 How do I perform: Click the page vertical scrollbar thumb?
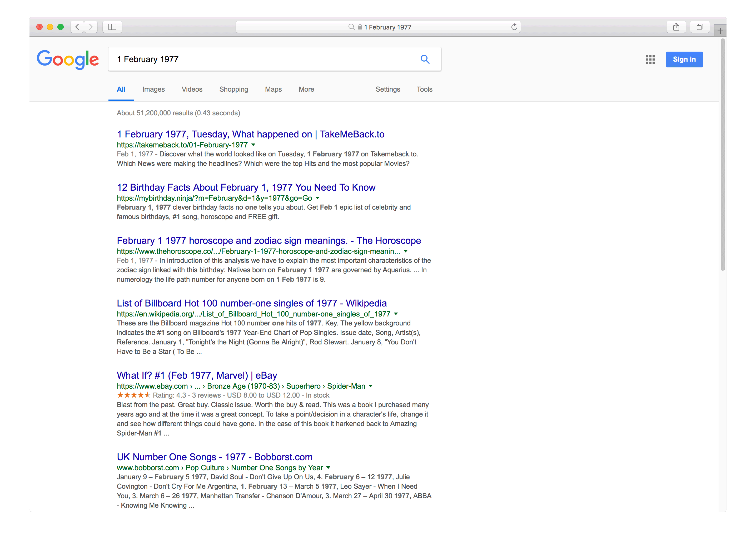point(723,154)
